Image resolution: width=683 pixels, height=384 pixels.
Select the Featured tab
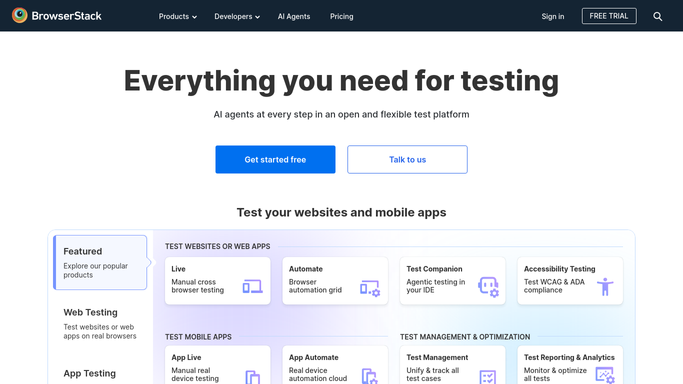pyautogui.click(x=100, y=263)
